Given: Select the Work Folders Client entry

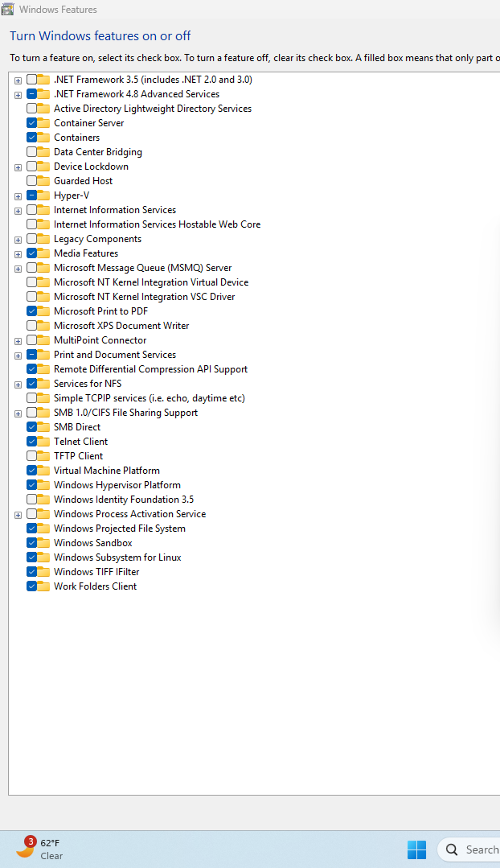Looking at the screenshot, I should [x=95, y=586].
